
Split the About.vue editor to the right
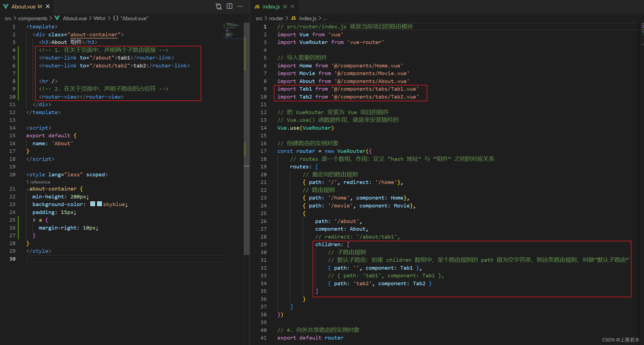(229, 6)
